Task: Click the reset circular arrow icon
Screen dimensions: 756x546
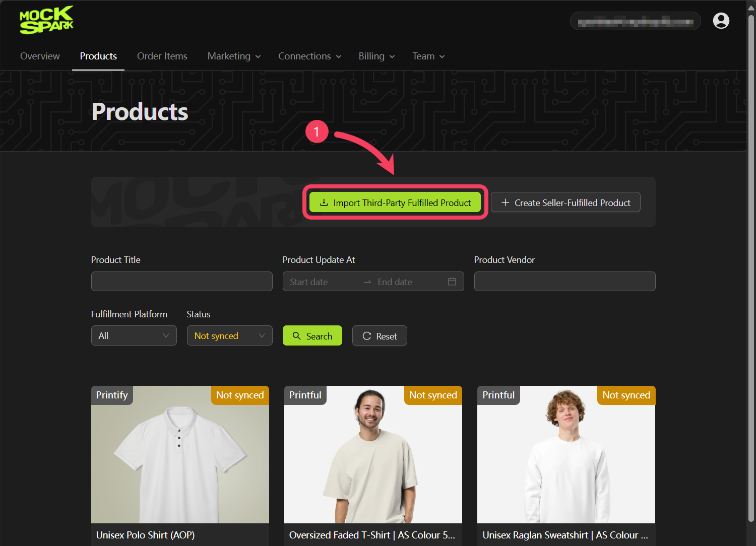Action: [x=367, y=336]
